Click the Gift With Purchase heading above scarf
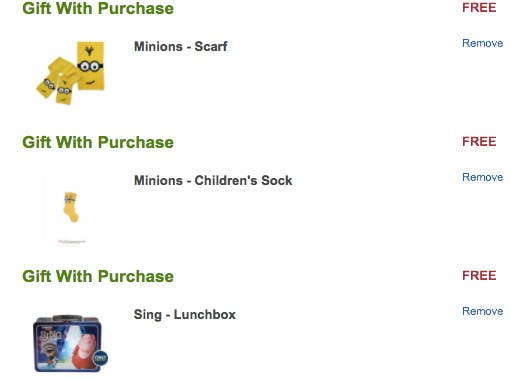 click(x=98, y=8)
